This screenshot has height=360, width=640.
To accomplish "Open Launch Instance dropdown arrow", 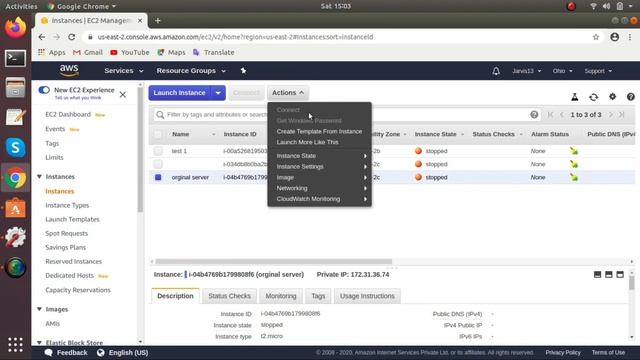I will pos(218,93).
